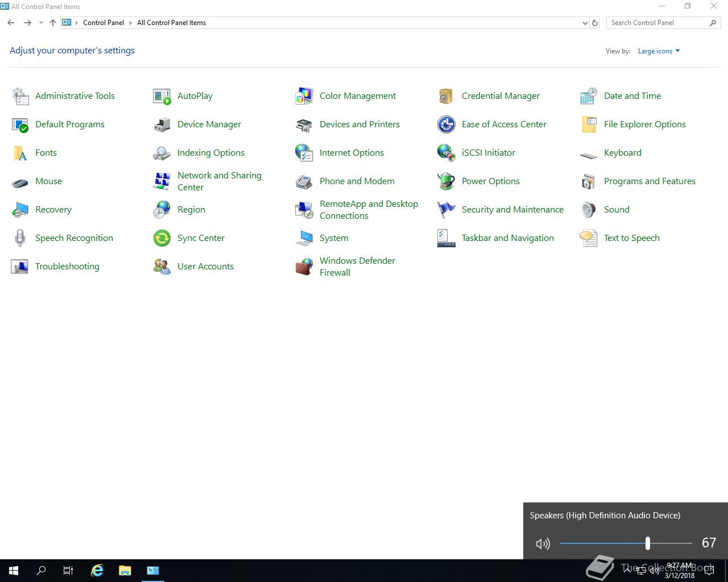Viewport: 728px width, 582px height.
Task: Open the iSCSI Initiator icon
Action: [446, 153]
